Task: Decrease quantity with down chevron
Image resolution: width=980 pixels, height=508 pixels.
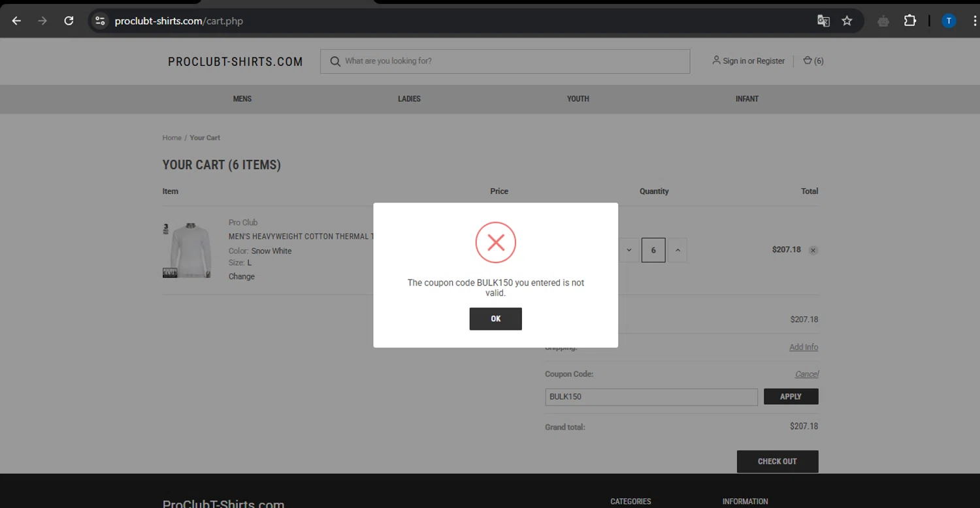Action: click(629, 250)
